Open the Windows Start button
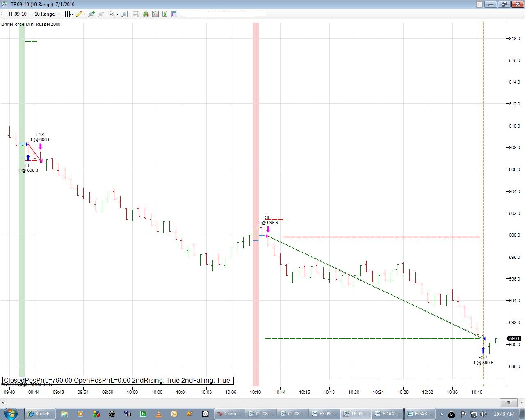525x420 pixels. (10, 413)
